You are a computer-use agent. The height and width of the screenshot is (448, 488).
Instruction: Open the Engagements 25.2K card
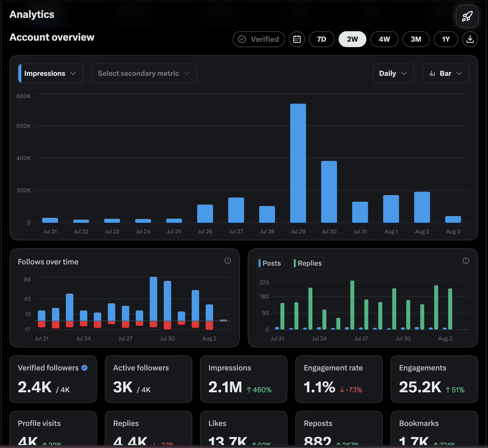coord(434,379)
